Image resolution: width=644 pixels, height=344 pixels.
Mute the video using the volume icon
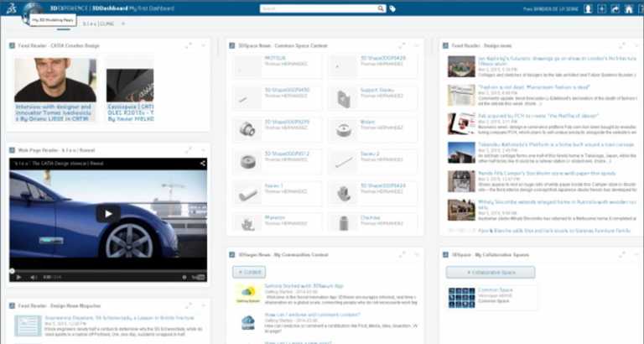(33, 277)
